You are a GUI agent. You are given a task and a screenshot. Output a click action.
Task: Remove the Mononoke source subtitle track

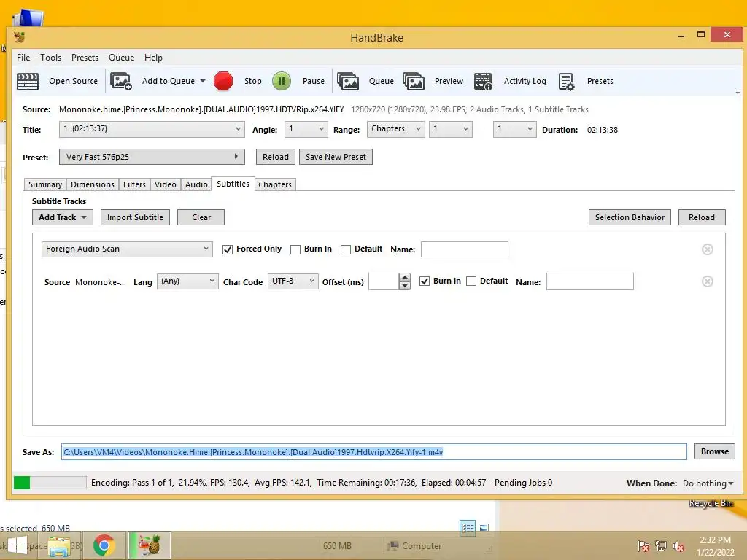(708, 281)
